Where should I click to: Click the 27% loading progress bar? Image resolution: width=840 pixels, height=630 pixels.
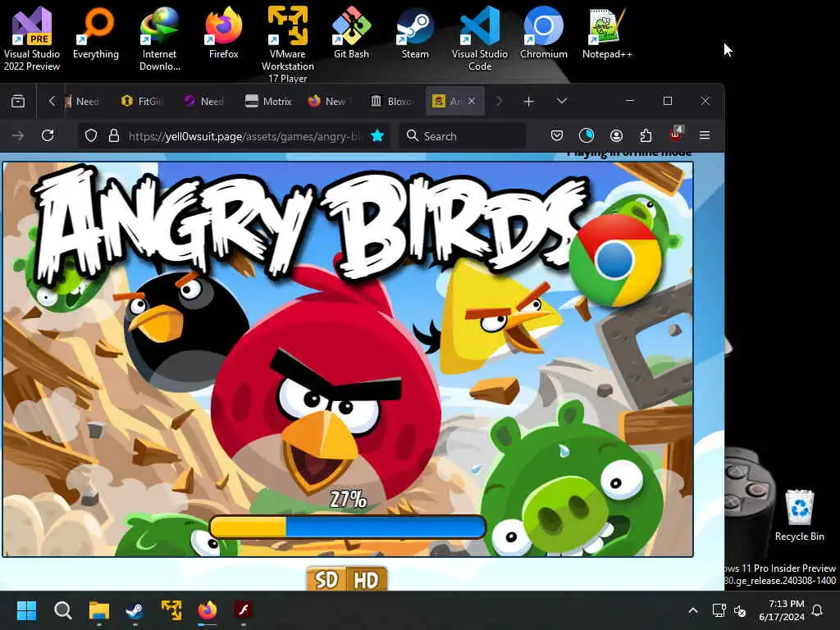pos(348,527)
